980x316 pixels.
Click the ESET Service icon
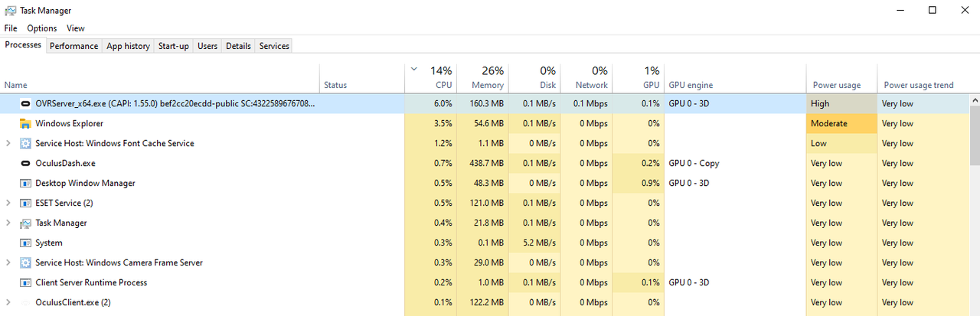tap(25, 203)
